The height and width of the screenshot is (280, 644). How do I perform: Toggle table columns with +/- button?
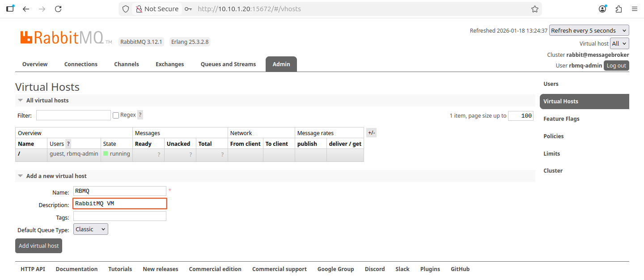pyautogui.click(x=371, y=132)
